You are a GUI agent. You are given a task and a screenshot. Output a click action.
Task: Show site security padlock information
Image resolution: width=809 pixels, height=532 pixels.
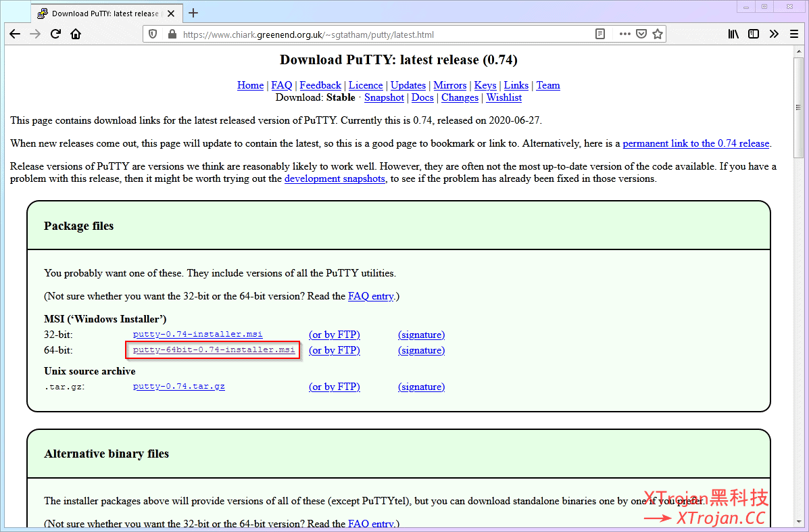click(172, 34)
